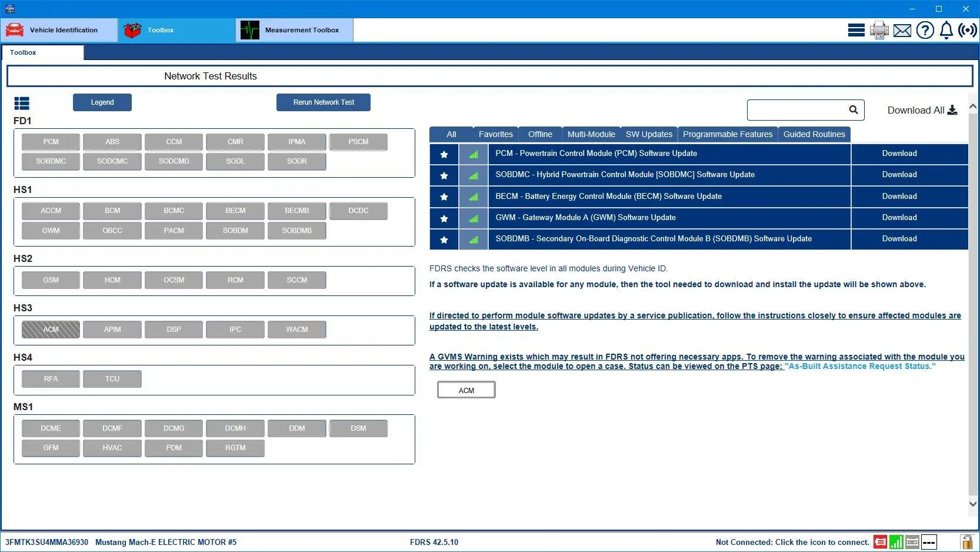Click the wireless connection signal icon

[x=968, y=30]
